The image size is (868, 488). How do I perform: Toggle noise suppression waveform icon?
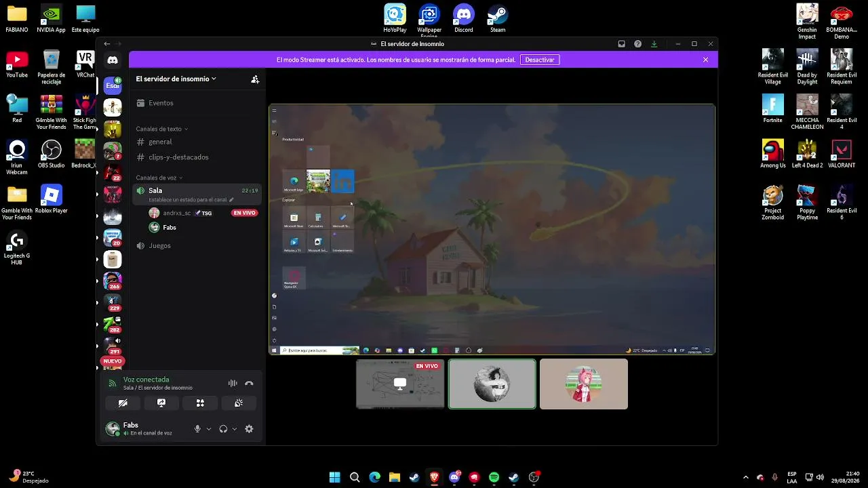233,384
